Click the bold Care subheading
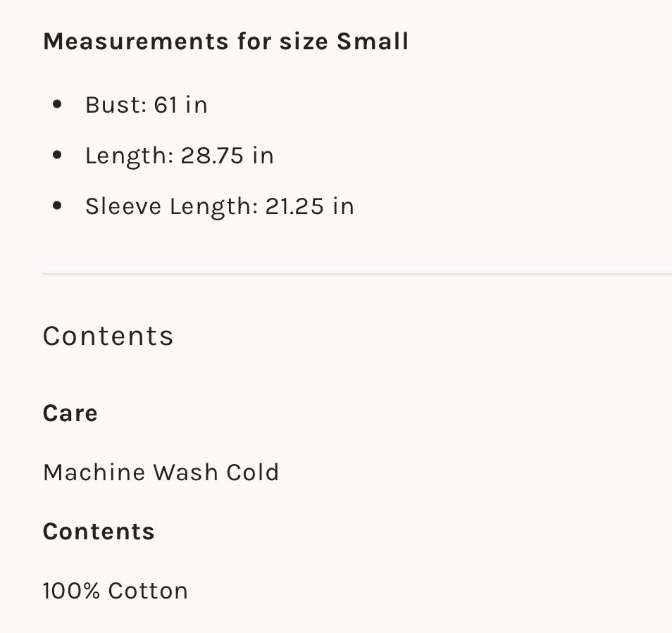This screenshot has width=672, height=633. (70, 413)
